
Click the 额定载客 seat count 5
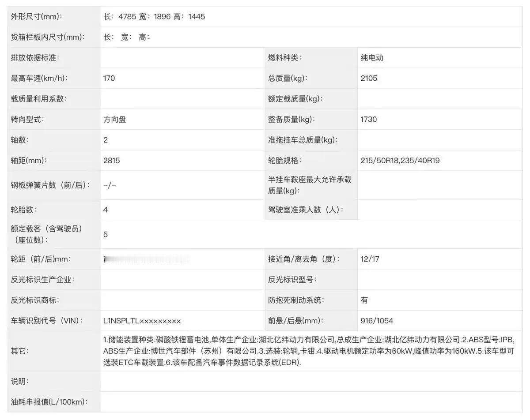(x=105, y=234)
